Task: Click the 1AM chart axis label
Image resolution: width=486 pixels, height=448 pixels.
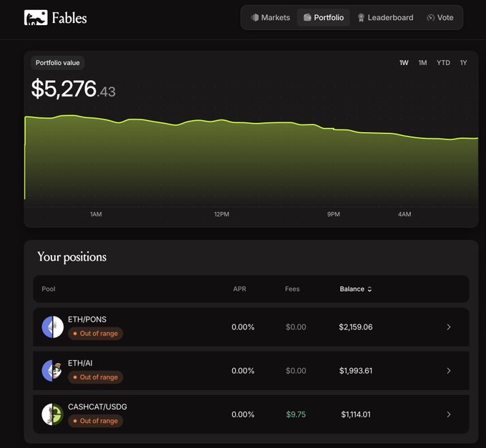Action: tap(96, 214)
